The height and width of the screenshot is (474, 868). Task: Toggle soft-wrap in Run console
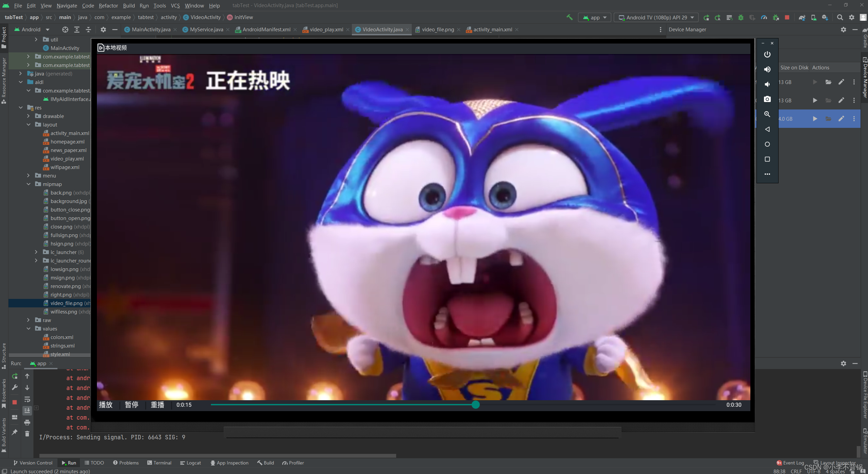coord(27,399)
